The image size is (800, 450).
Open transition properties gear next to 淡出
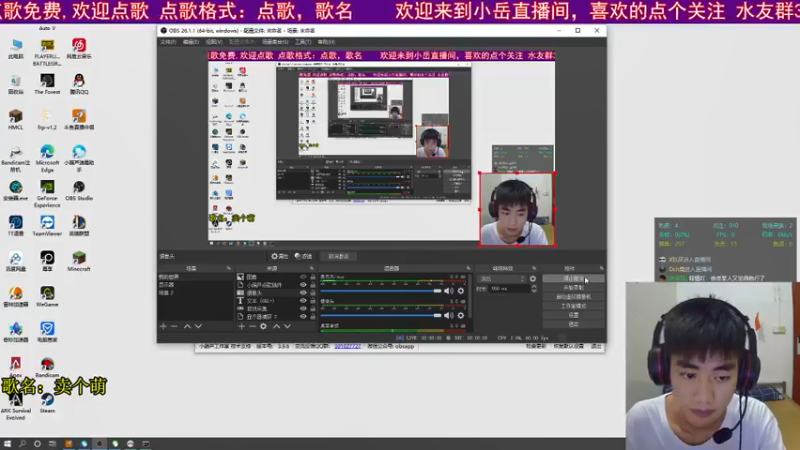(533, 279)
